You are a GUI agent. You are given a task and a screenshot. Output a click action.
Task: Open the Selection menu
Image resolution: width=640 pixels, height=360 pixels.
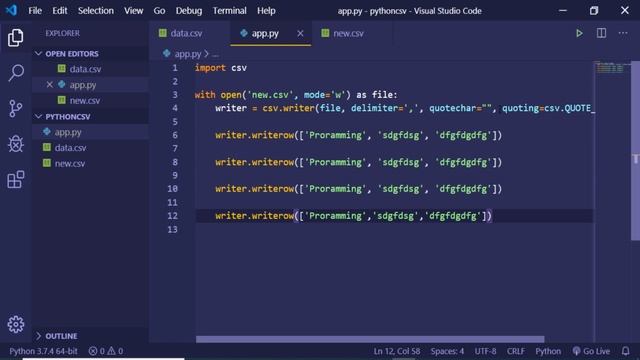click(x=96, y=11)
